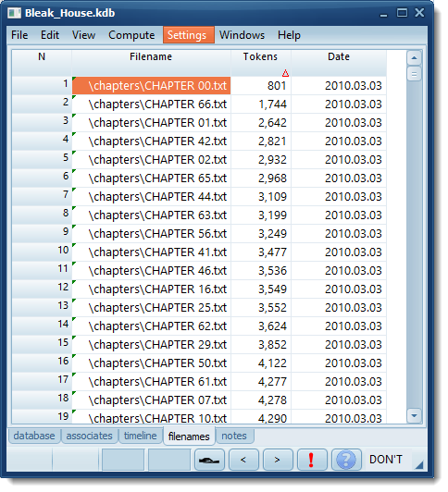
Task: Click the window resize grip corner
Action: (419, 464)
